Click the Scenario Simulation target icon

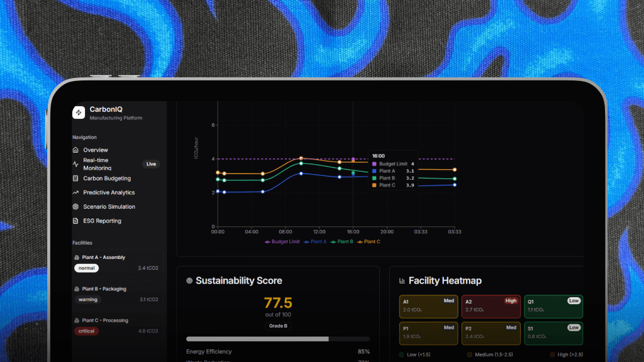[75, 207]
